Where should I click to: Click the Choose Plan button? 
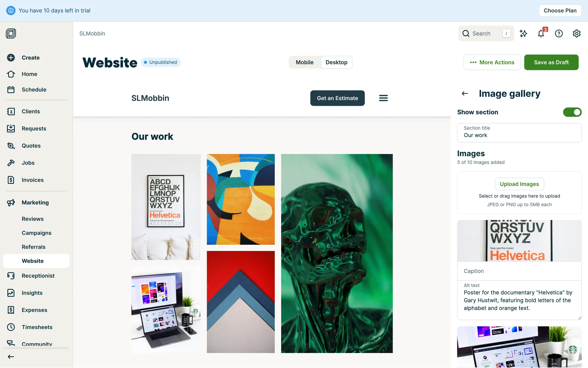point(560,10)
